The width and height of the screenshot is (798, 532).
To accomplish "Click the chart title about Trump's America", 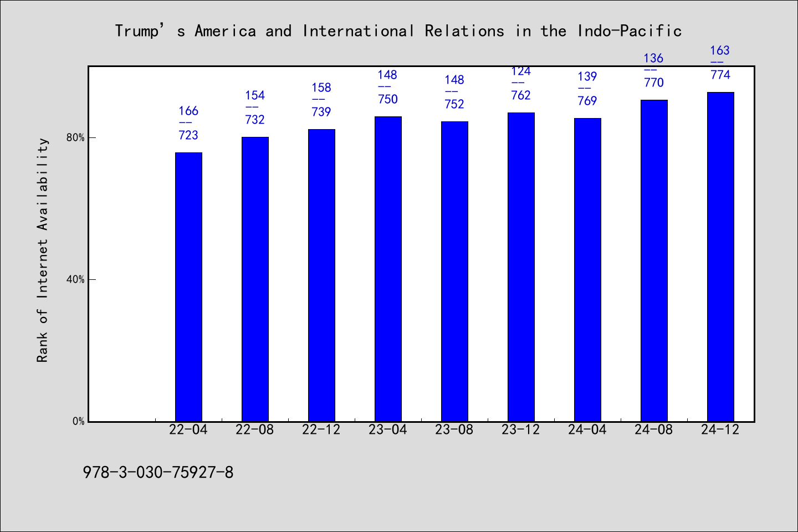I will (398, 31).
